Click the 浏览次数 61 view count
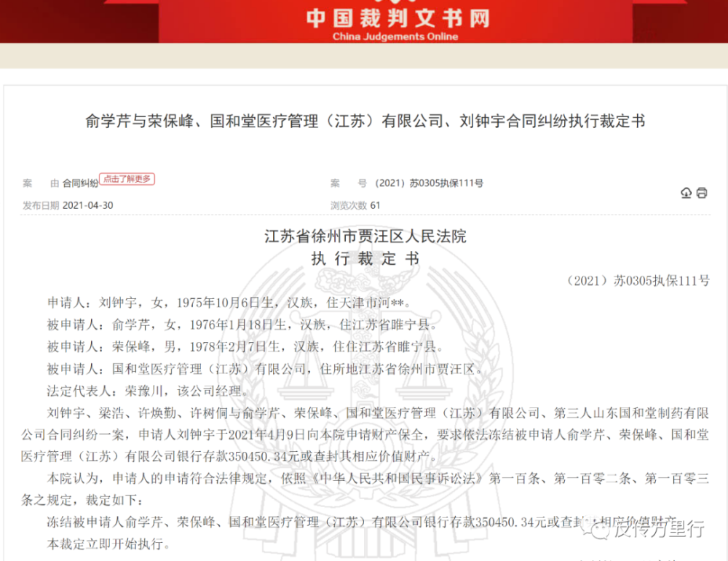 [x=355, y=206]
